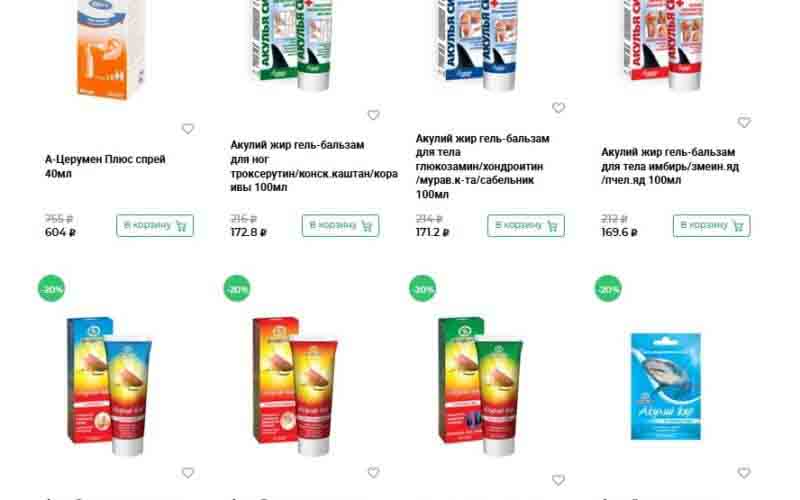Open green-box cream tube product image

tap(481, 386)
